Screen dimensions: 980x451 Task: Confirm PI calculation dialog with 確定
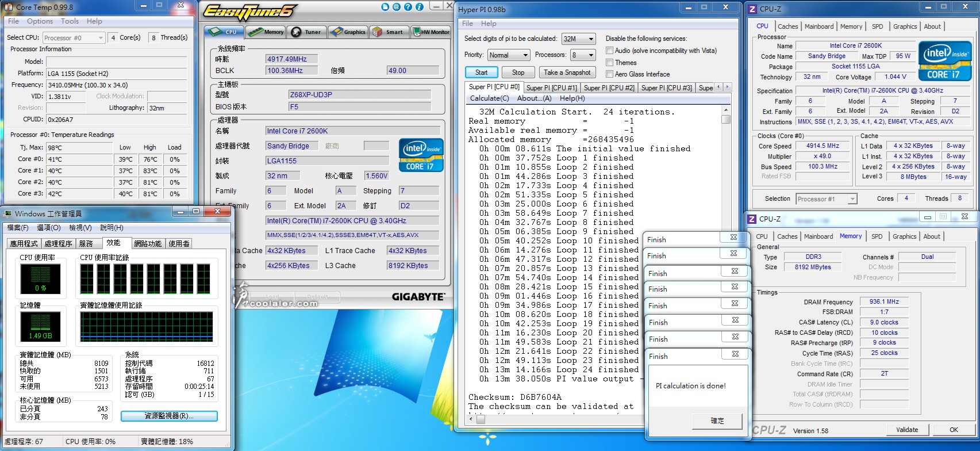(717, 421)
